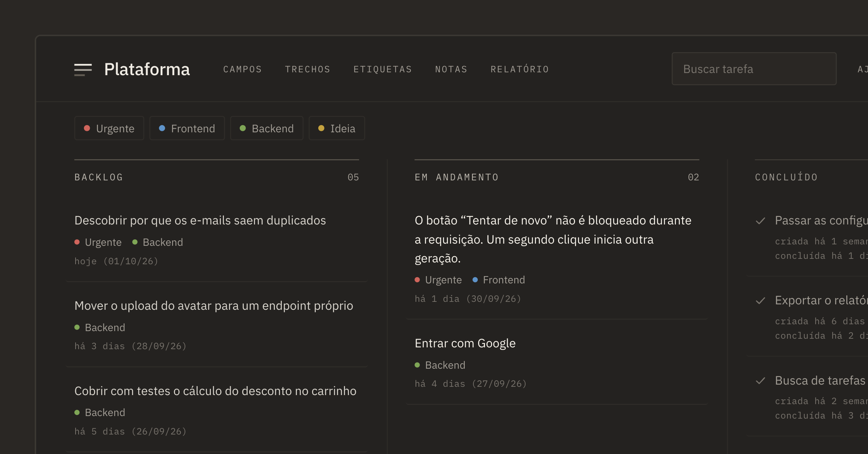Image resolution: width=868 pixels, height=454 pixels.
Task: Switch to the Notas section
Action: 451,69
